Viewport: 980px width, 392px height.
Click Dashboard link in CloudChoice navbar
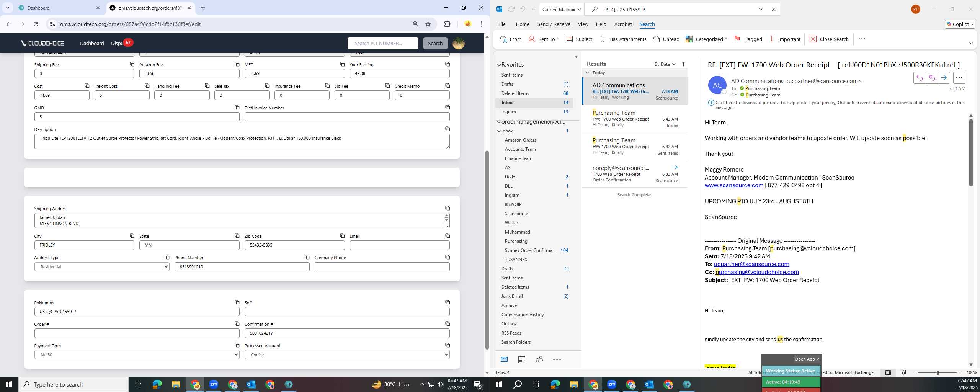[x=92, y=43]
